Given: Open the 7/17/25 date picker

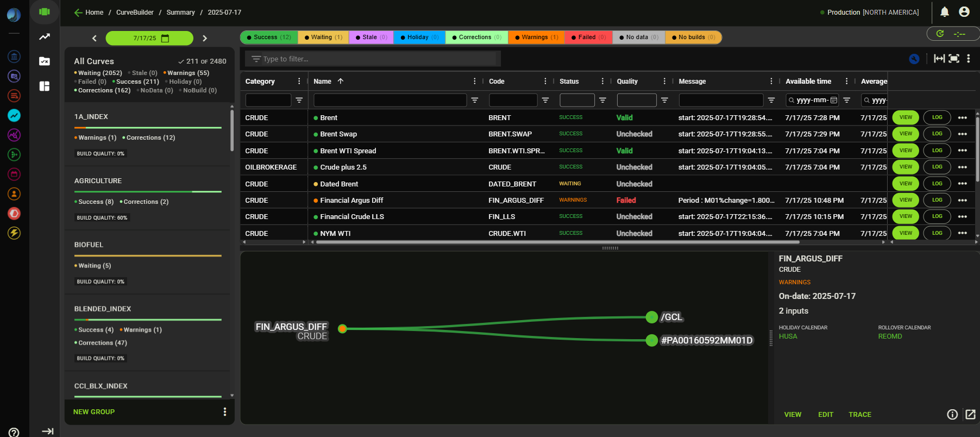Looking at the screenshot, I should point(149,38).
